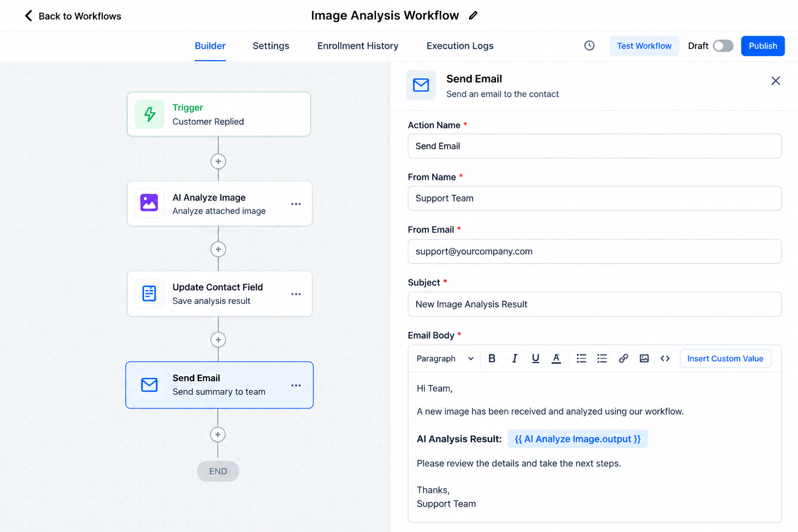
Task: Click the list icon next to the link icon
Action: 602,358
